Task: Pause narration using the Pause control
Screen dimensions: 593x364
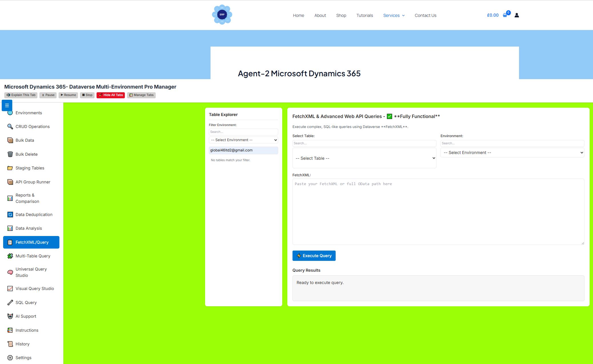Action: (x=48, y=95)
